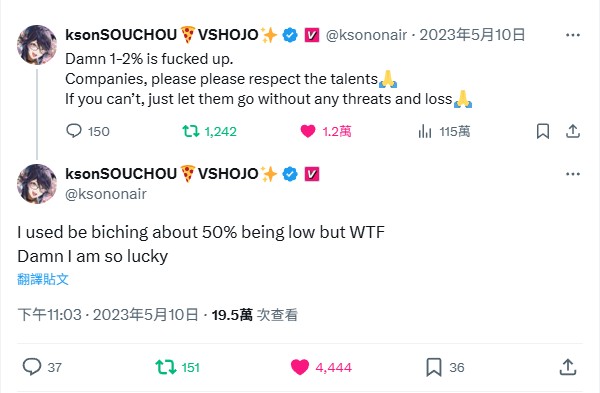Screen dimensions: 600x393
Task: Open more options menu on first tweet
Action: pos(573,35)
